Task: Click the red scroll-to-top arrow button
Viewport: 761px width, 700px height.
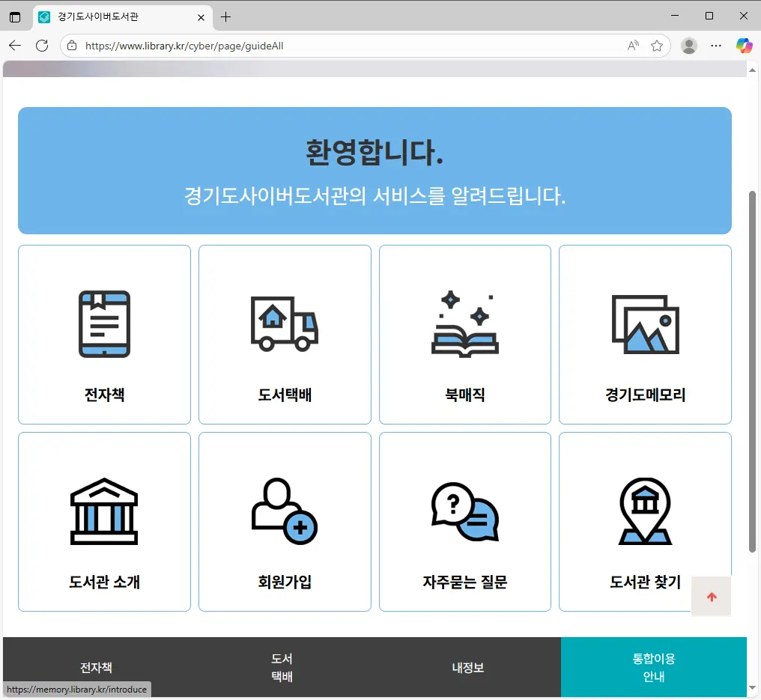Action: point(712,597)
